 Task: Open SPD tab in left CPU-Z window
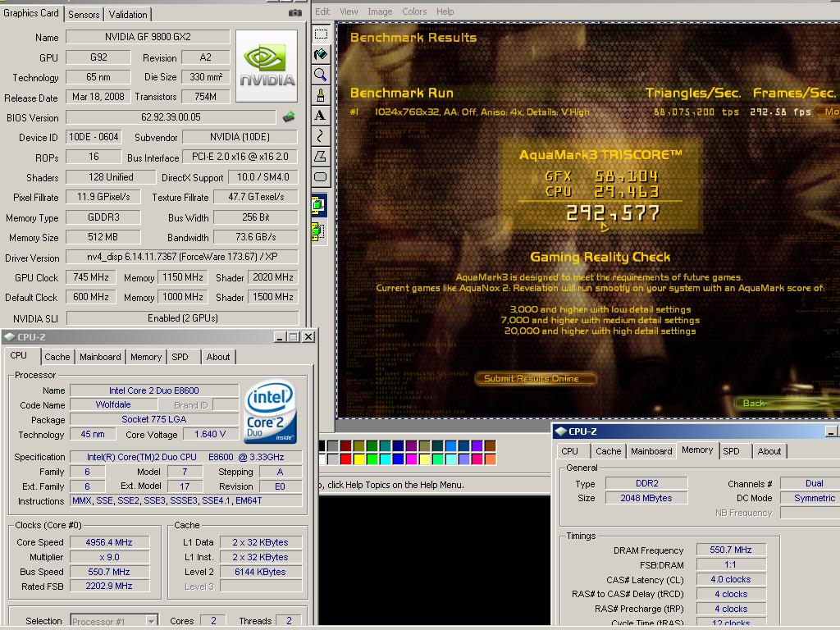(x=180, y=357)
